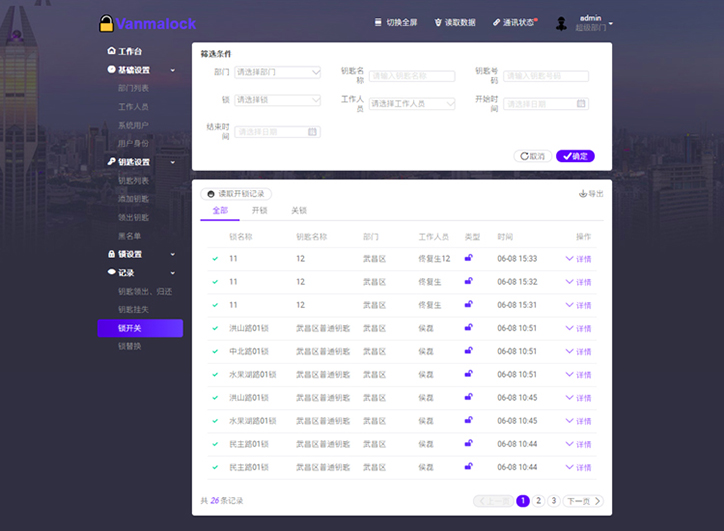
Task: Click the calendar icon in 开始时间 field
Action: 581,104
